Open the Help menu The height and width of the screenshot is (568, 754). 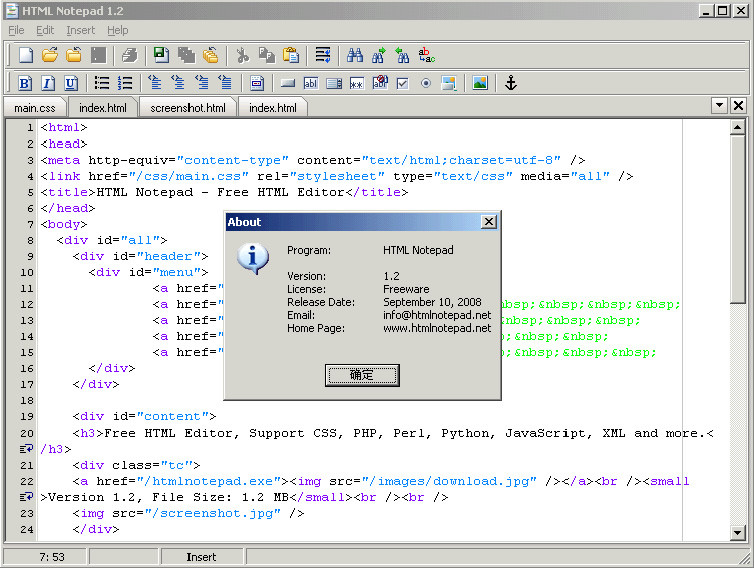coord(117,30)
